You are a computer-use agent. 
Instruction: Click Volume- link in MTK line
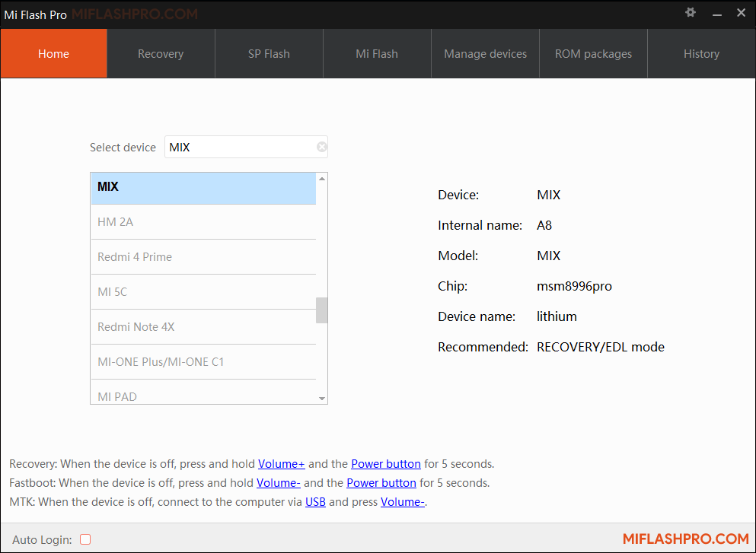click(403, 502)
